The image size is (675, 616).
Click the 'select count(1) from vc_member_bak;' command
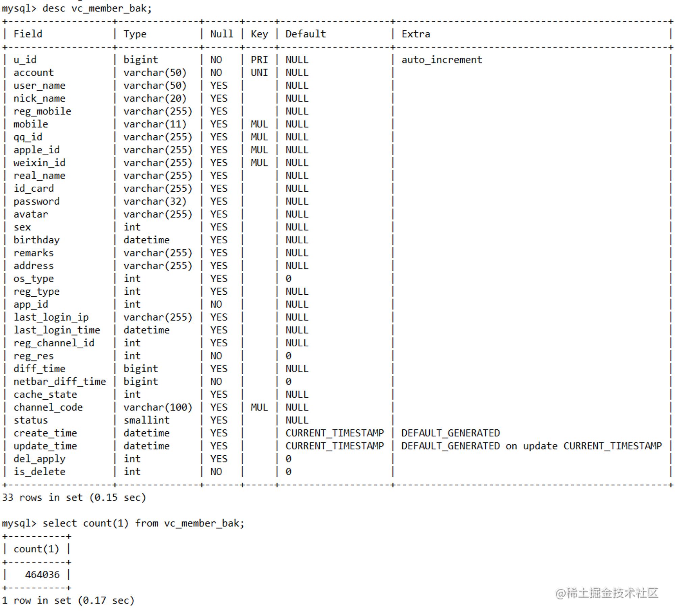[x=143, y=523]
